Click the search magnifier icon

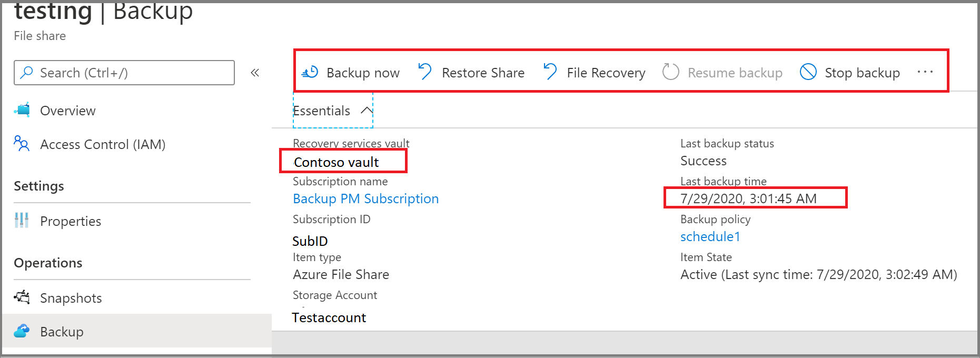point(26,72)
